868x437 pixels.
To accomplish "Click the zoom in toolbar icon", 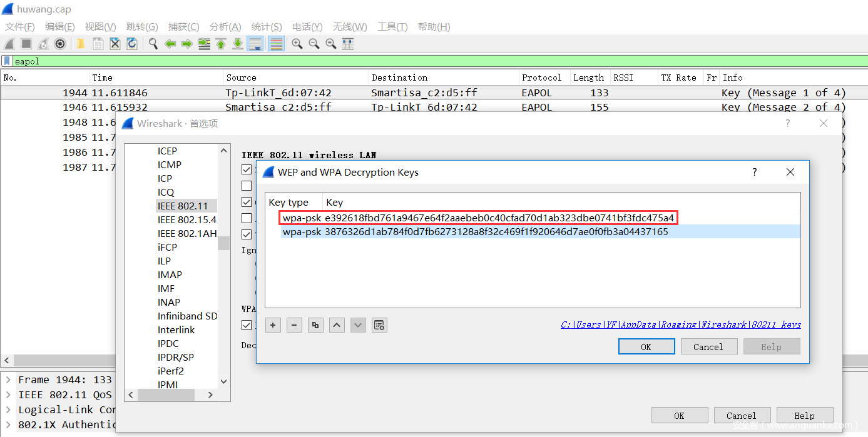I will click(297, 44).
